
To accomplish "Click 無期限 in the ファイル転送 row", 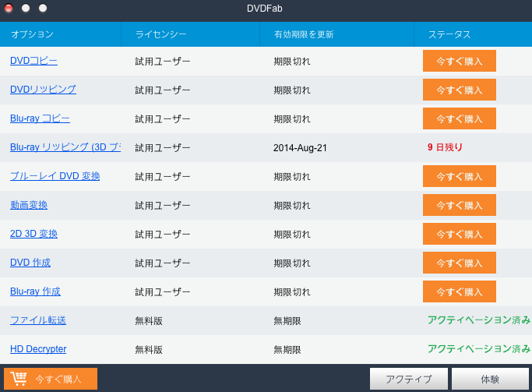I will tap(287, 321).
